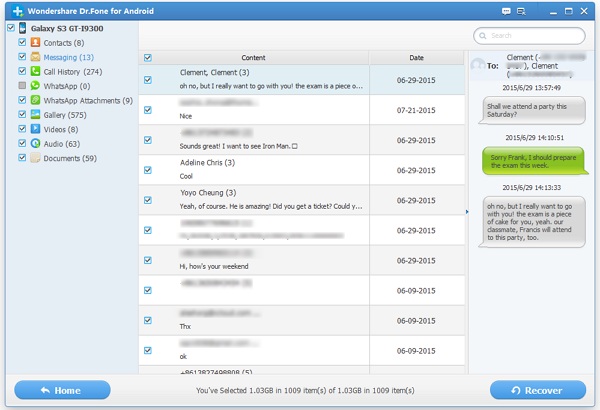Uncheck the "Hi, how's your weekend" message checkbox
The height and width of the screenshot is (410, 600).
[148, 260]
